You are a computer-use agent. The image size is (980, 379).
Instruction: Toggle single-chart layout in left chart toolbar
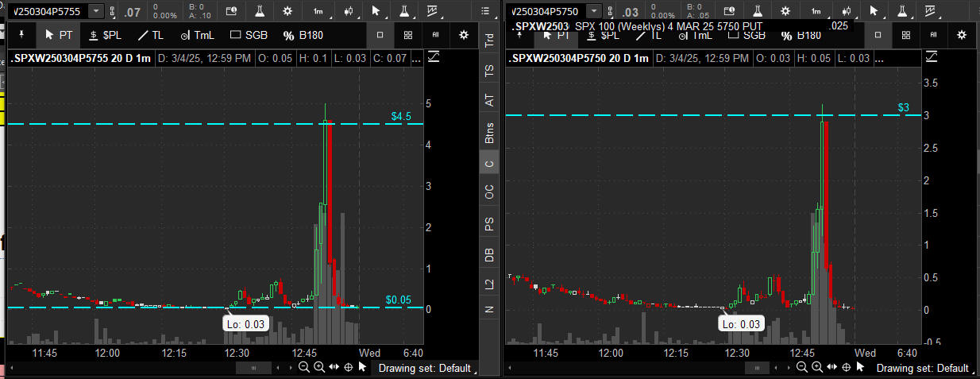pyautogui.click(x=380, y=35)
